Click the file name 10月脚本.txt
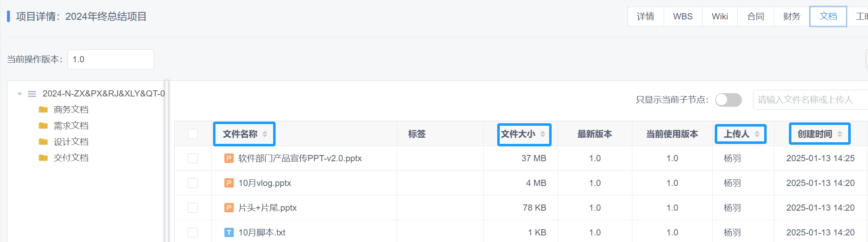This screenshot has height=242, width=868. pyautogui.click(x=262, y=233)
